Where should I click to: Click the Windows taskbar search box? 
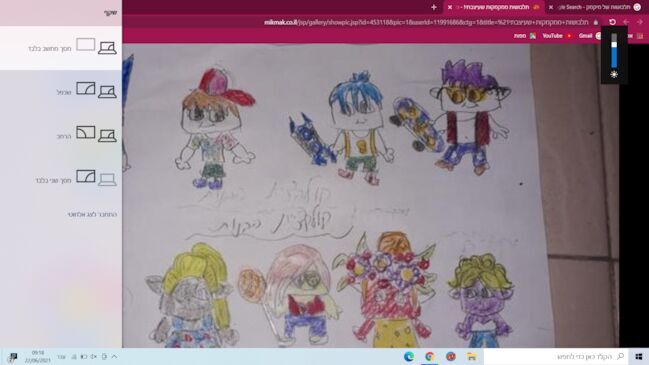556,356
